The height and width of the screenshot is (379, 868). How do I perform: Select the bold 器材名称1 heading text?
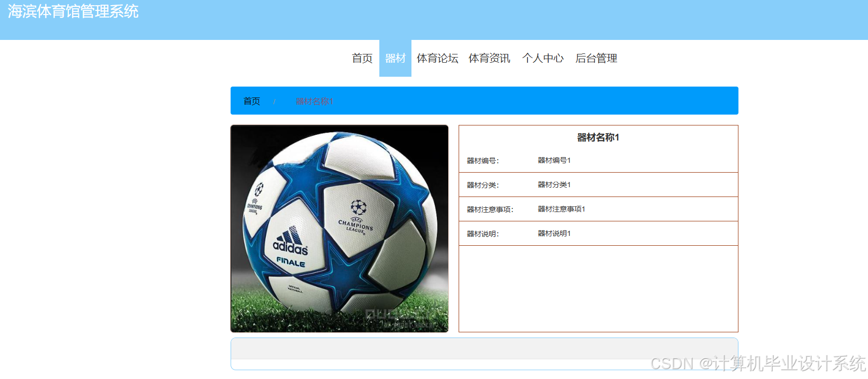click(598, 137)
